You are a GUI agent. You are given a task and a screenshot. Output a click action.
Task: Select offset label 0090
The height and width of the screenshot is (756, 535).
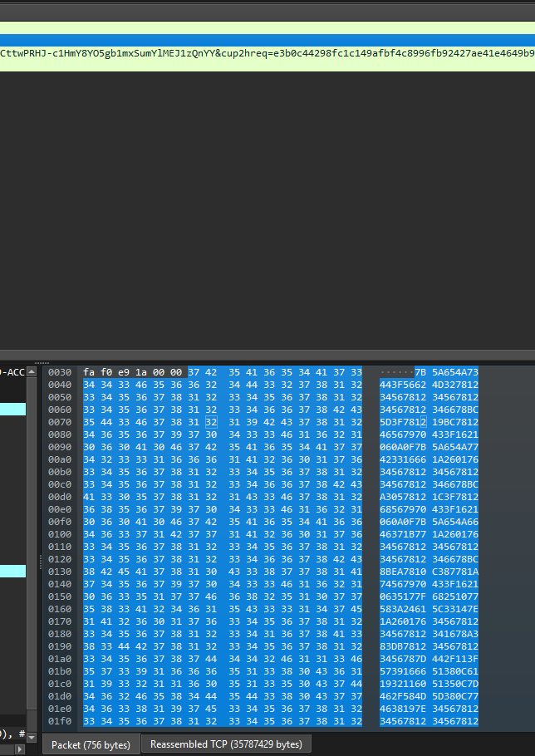pyautogui.click(x=60, y=447)
